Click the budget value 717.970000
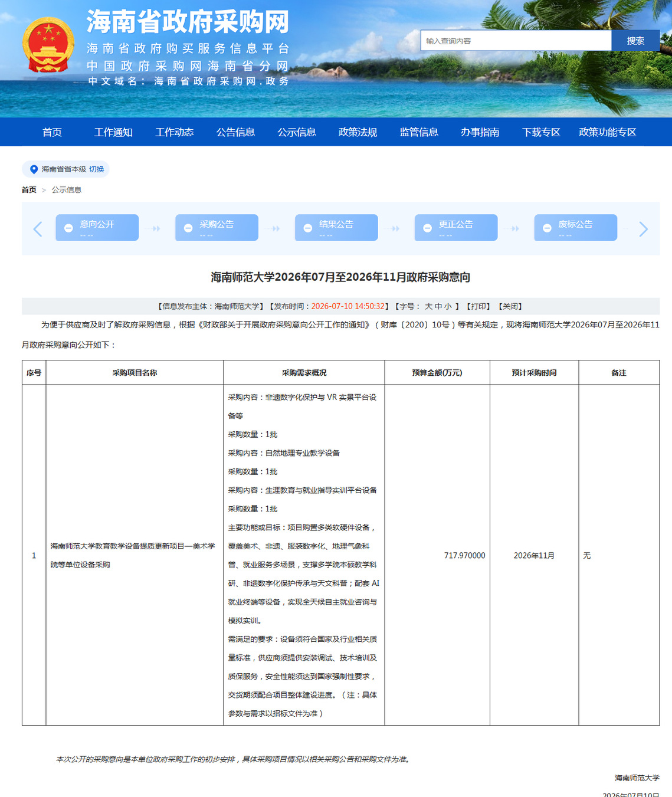This screenshot has width=672, height=797. tap(465, 556)
